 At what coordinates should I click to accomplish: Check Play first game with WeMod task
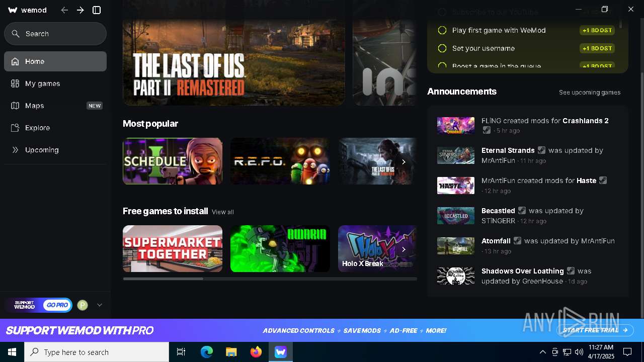tap(442, 30)
